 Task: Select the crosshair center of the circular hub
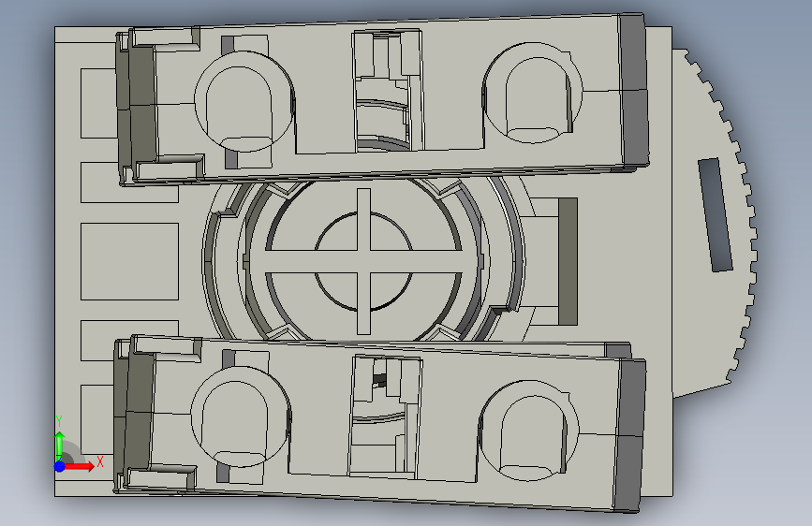363,261
